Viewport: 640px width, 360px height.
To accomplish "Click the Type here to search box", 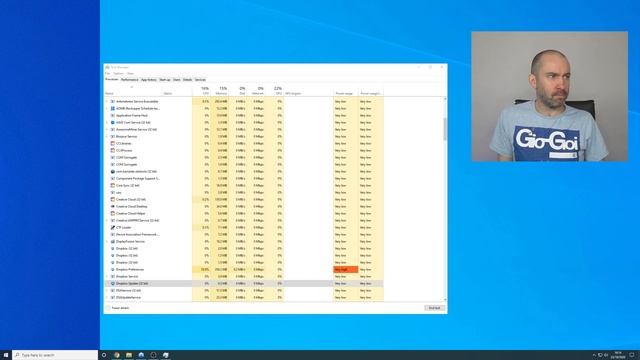I will (x=55, y=355).
